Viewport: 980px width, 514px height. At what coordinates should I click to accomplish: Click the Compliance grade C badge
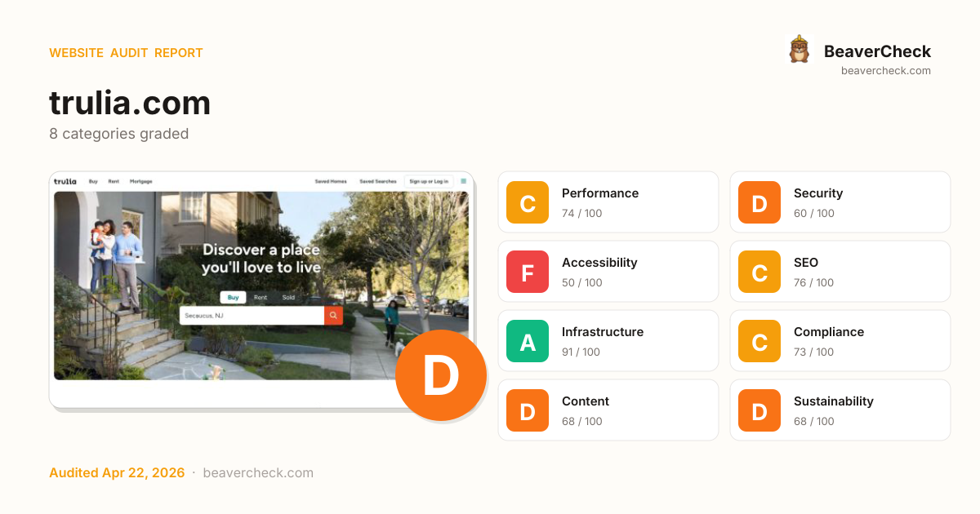[759, 341]
